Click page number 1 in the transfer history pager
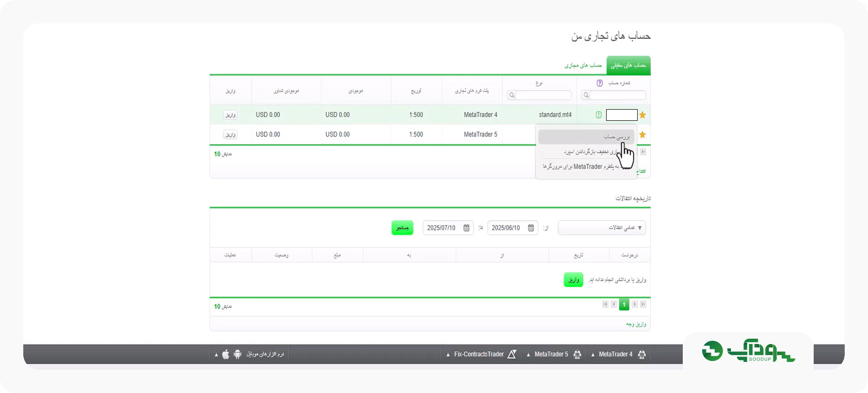The image size is (868, 393). tap(624, 305)
